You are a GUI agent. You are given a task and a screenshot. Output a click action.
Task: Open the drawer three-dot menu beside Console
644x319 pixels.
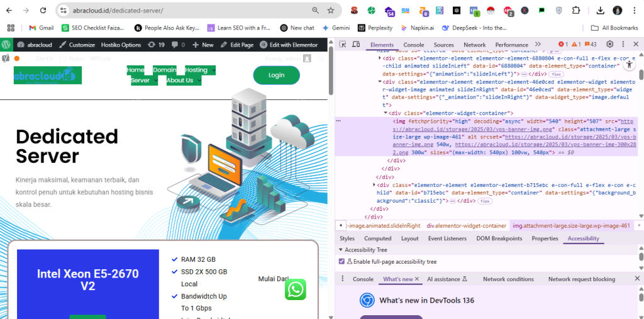343,279
